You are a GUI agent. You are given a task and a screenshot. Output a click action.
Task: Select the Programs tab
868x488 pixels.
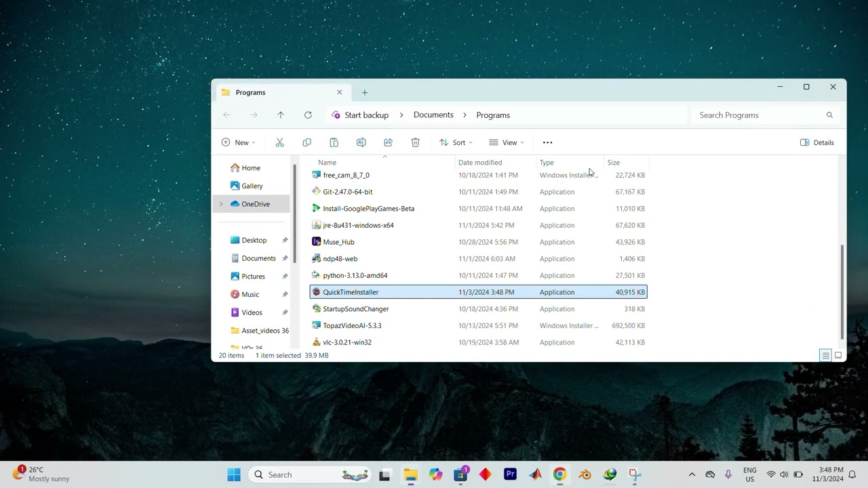click(282, 92)
